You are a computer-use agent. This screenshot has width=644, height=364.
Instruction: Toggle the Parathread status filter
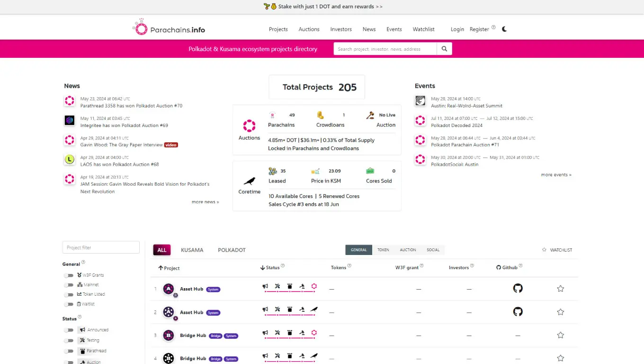tap(69, 351)
